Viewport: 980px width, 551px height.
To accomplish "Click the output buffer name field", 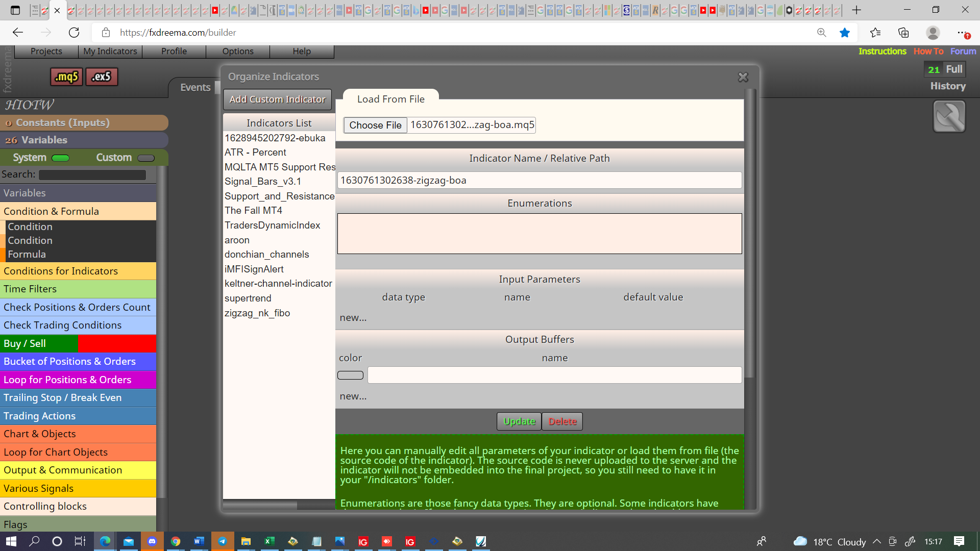I will [554, 375].
